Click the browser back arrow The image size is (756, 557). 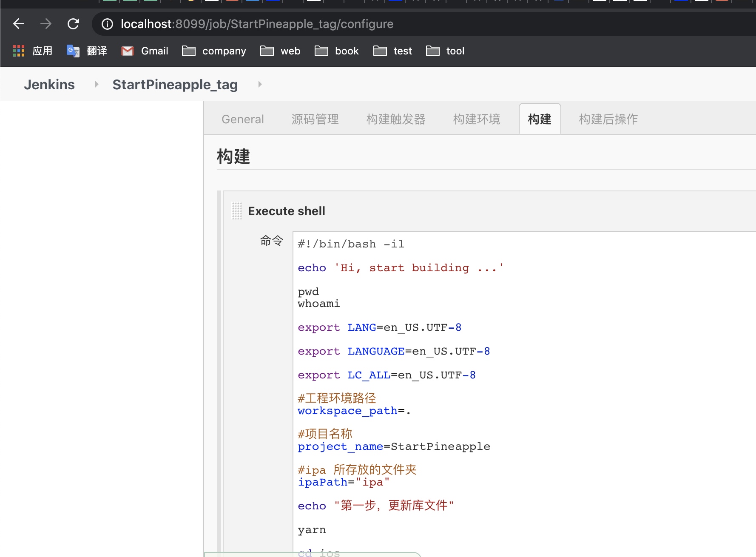[19, 24]
